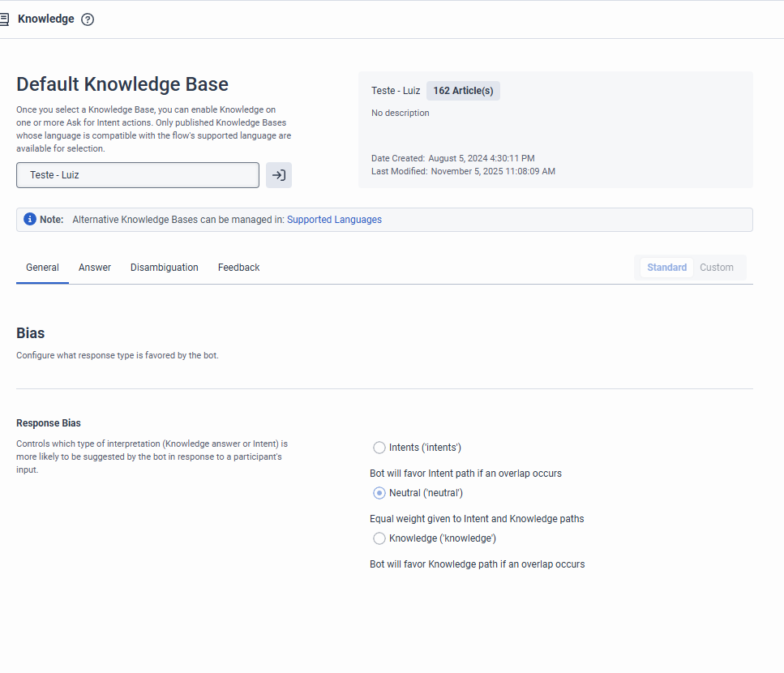Open the Feedback tab
784x673 pixels.
tap(238, 268)
